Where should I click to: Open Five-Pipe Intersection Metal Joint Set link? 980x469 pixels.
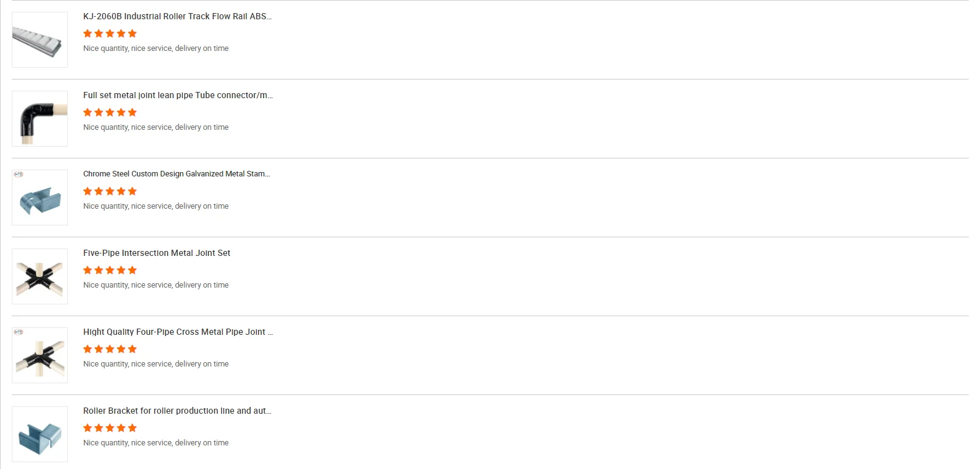(x=157, y=253)
